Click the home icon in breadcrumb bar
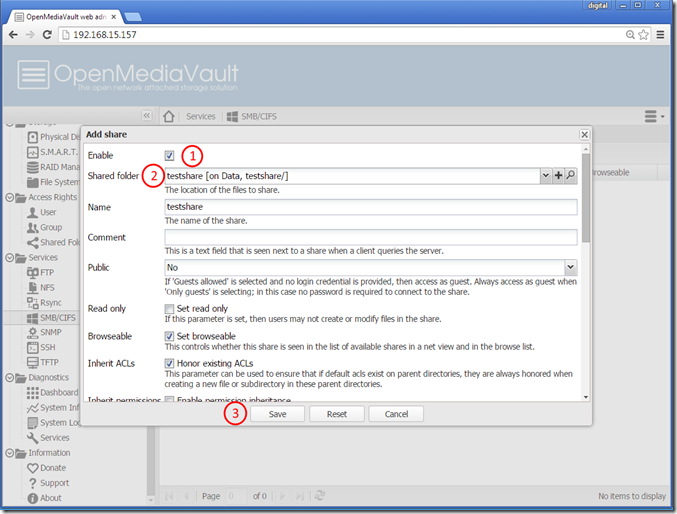Image resolution: width=677 pixels, height=514 pixels. click(169, 116)
